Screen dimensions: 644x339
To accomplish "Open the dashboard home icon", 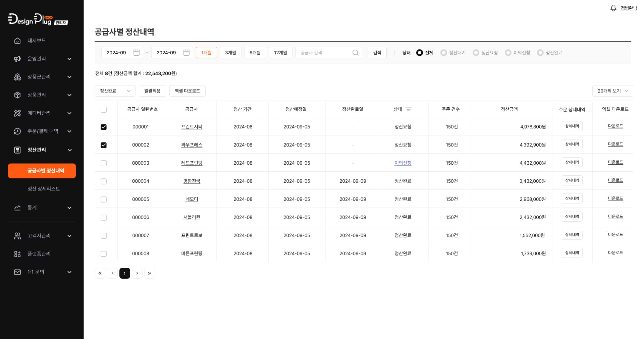I will click(x=17, y=41).
